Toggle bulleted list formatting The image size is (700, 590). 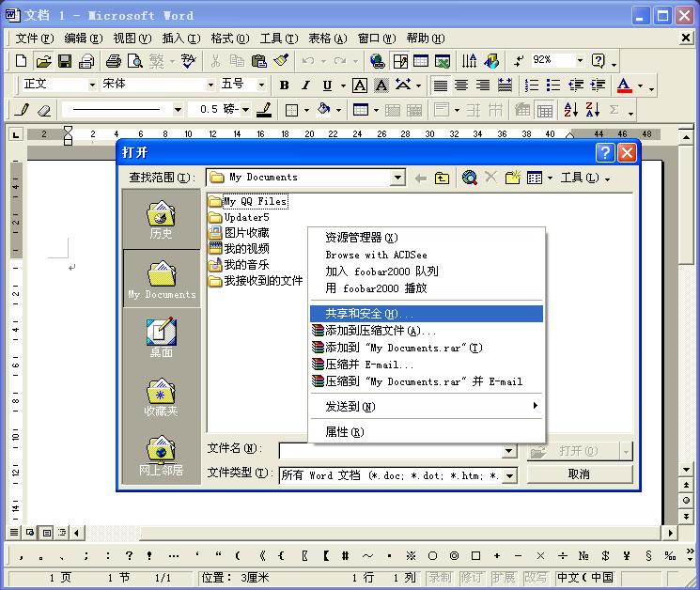[553, 85]
